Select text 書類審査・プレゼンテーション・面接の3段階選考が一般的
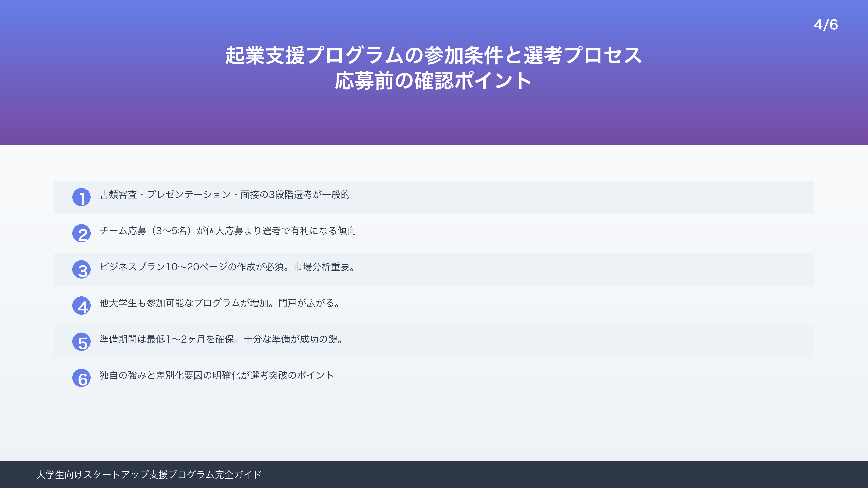The width and height of the screenshot is (868, 488). [225, 195]
